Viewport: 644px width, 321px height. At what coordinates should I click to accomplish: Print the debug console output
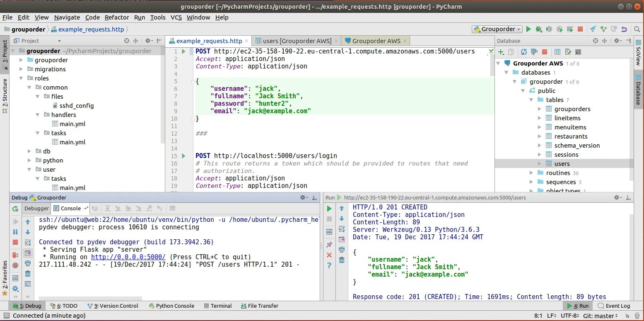click(x=28, y=263)
